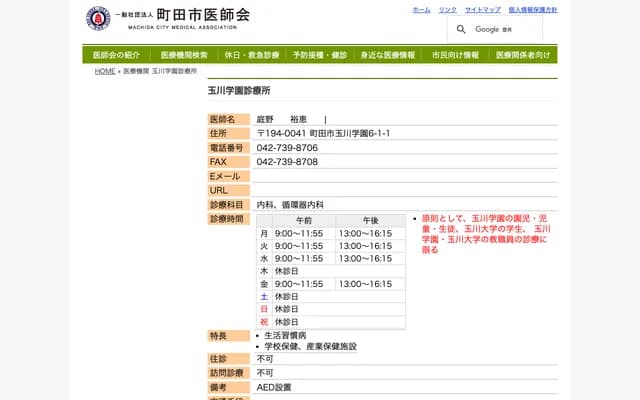The image size is (640, 400).
Task: Click HOME breadcrumb link
Action: pyautogui.click(x=105, y=72)
